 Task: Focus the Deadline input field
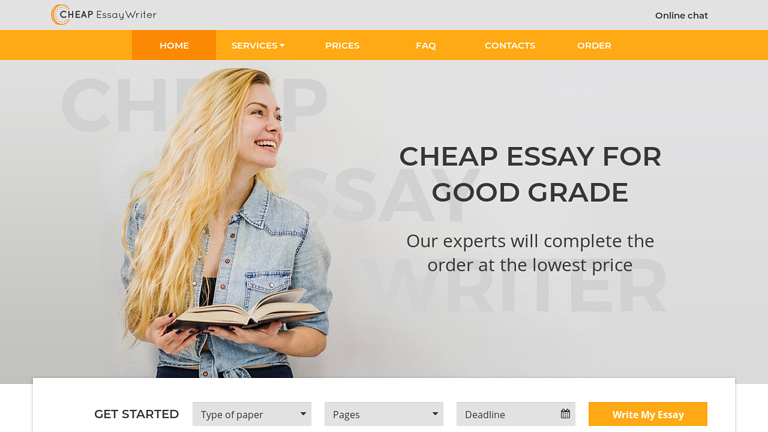pos(516,414)
